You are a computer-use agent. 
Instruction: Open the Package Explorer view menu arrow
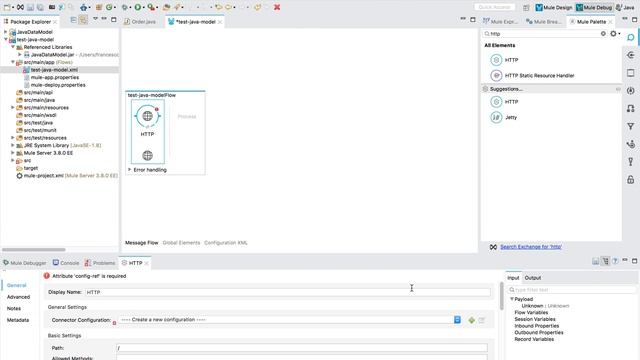pos(95,19)
